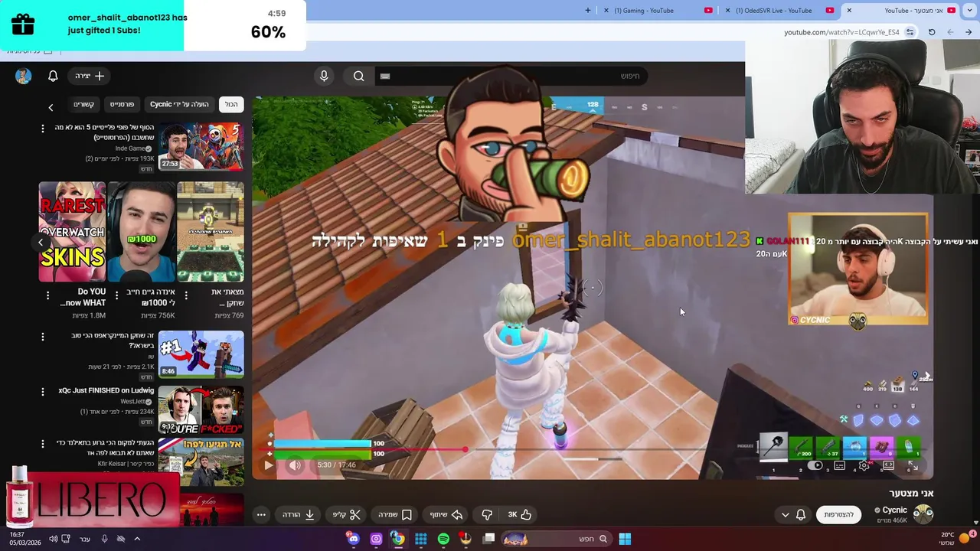The image size is (980, 551).
Task: Like the video with 3K thumbs up
Action: [x=520, y=514]
